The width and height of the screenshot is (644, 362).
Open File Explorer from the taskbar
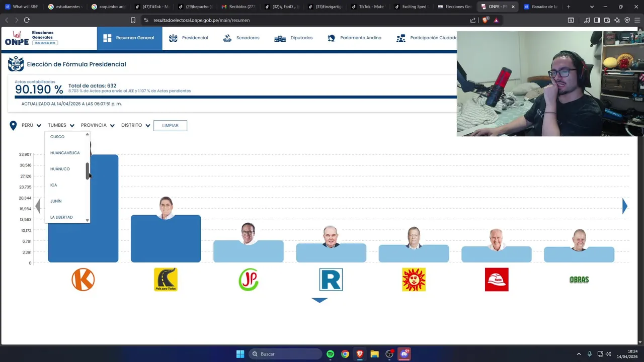coord(374,354)
